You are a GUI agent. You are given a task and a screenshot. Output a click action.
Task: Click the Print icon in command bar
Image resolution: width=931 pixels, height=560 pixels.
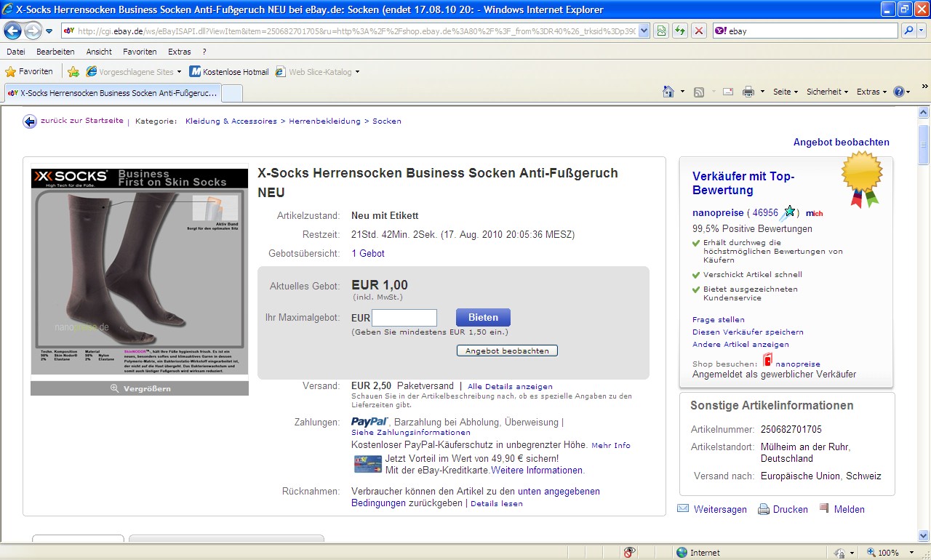[748, 92]
